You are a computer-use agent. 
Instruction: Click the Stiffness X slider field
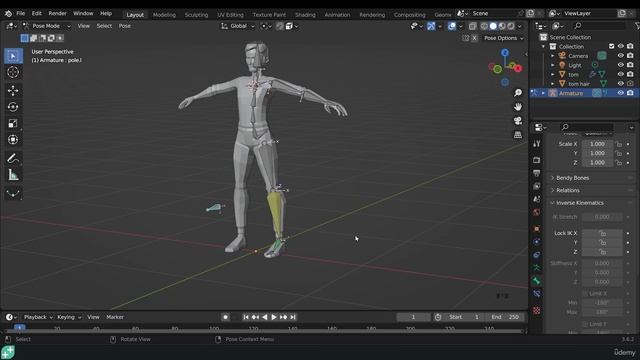(602, 264)
